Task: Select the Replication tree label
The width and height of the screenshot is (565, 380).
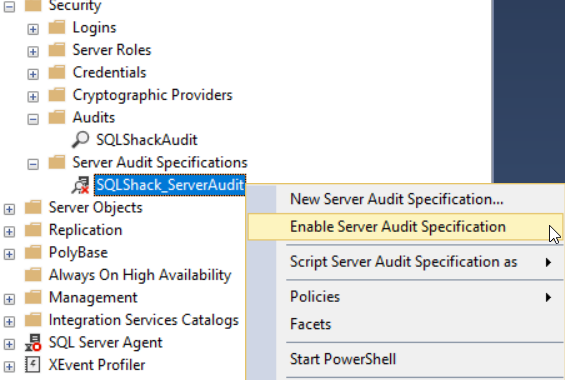Action: [85, 231]
